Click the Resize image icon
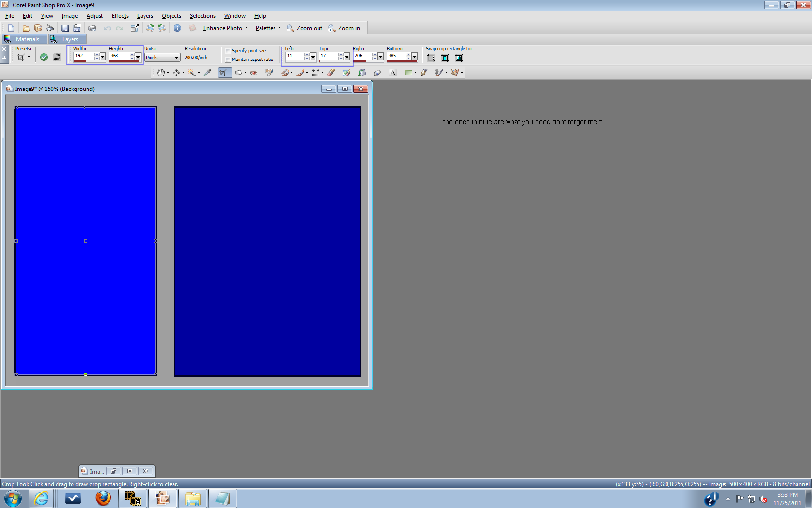 pos(135,28)
